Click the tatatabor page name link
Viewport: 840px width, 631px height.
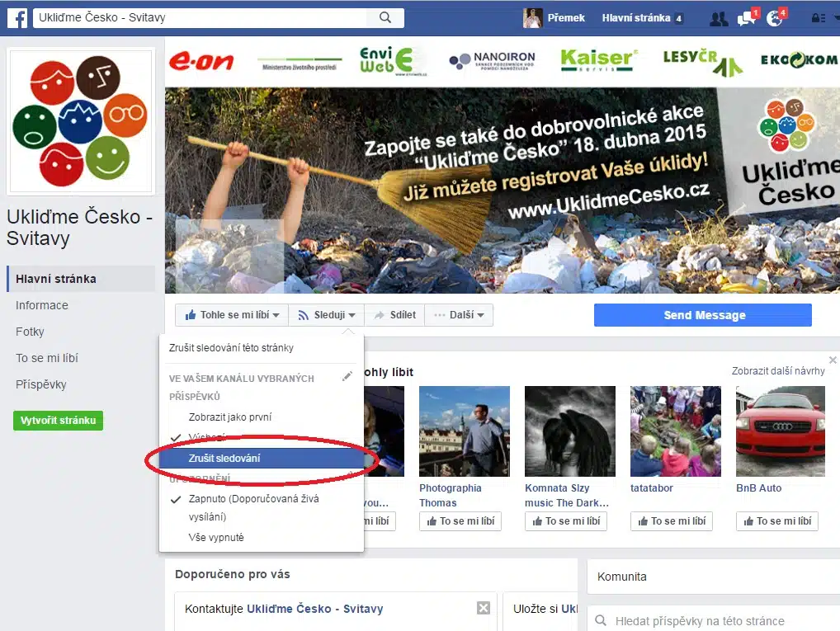[x=651, y=488]
